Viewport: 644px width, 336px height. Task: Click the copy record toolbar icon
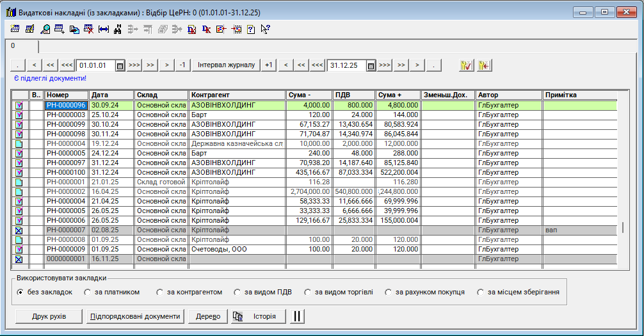74,29
